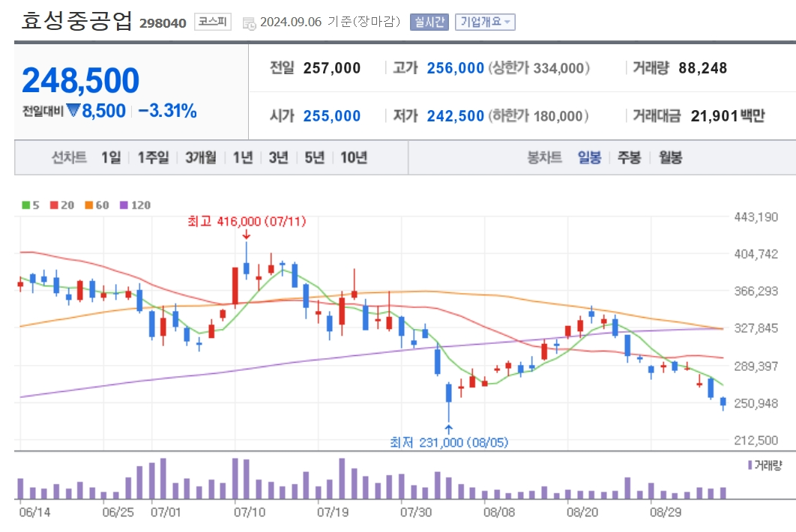The height and width of the screenshot is (532, 796).
Task: Click the 08/20 date axis label
Action: click(x=582, y=512)
